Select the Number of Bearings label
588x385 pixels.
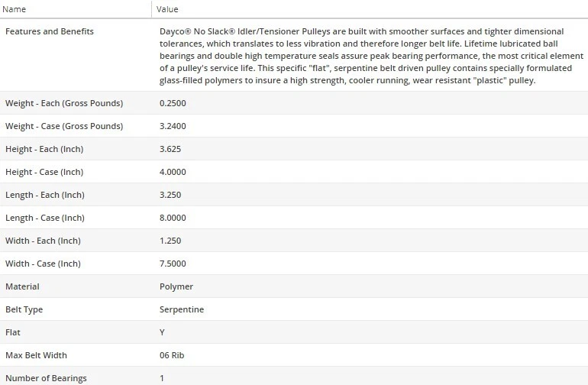pyautogui.click(x=46, y=378)
